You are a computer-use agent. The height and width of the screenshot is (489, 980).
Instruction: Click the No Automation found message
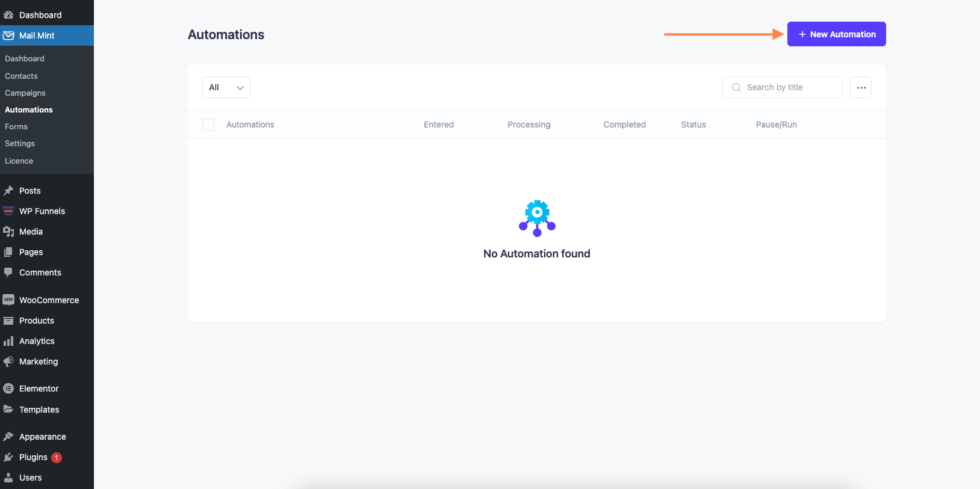click(537, 254)
